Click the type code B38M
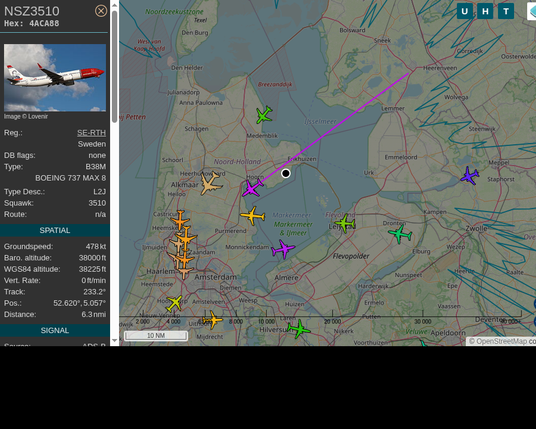Viewport: 536px width, 429px height. 96,167
